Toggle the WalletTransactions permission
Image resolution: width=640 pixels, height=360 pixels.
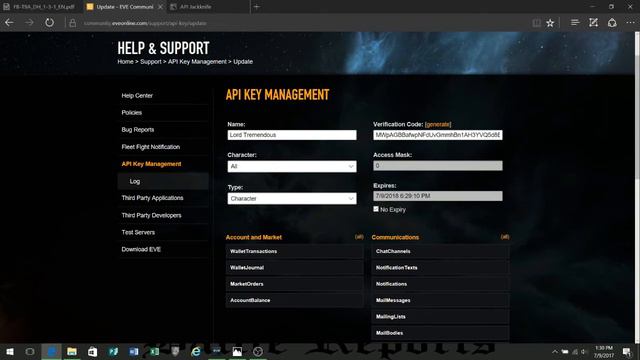pyautogui.click(x=294, y=251)
